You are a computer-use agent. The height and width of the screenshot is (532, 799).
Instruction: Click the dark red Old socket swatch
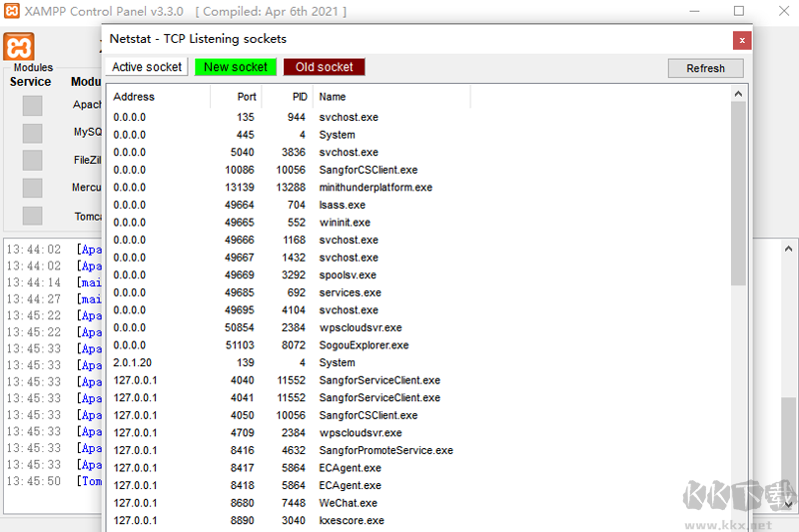point(324,67)
